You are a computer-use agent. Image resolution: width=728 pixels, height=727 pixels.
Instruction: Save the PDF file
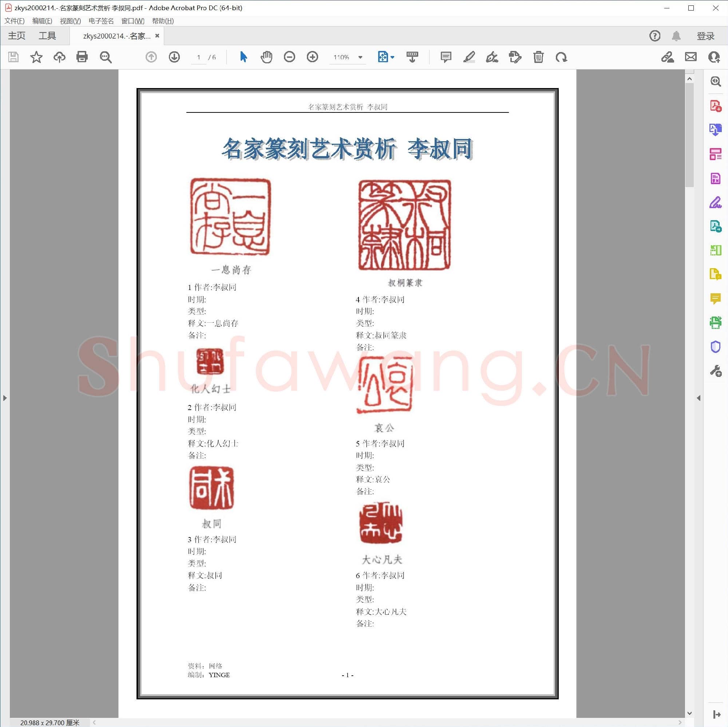pyautogui.click(x=13, y=57)
